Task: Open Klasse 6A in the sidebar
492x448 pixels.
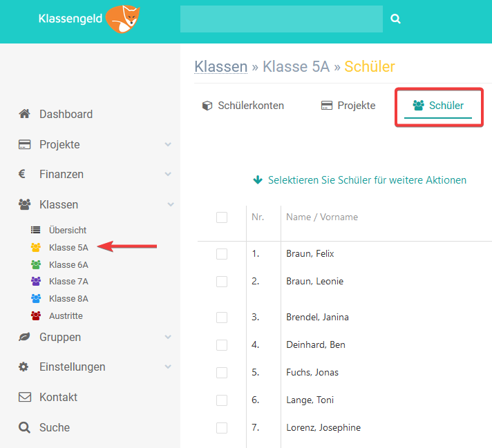Action: click(68, 264)
